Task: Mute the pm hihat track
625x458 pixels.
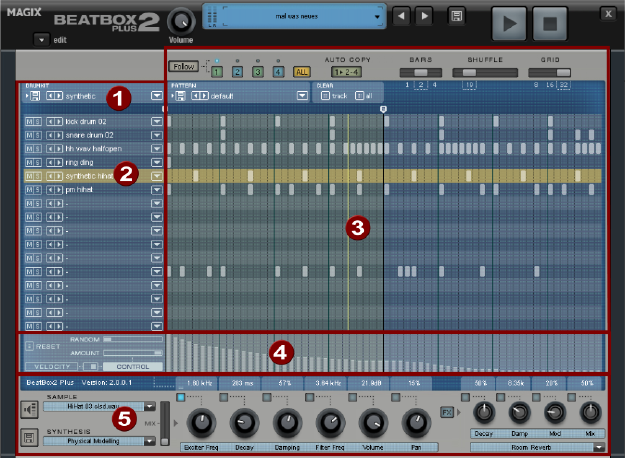Action: click(x=29, y=190)
